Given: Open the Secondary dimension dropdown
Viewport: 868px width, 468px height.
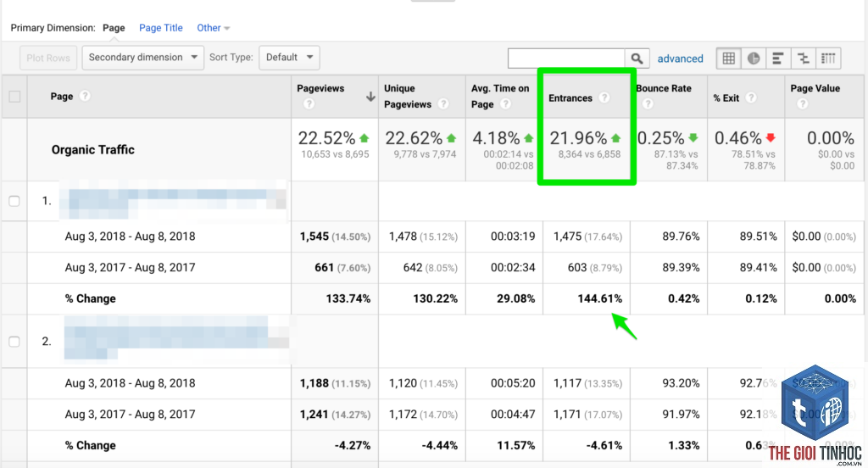Looking at the screenshot, I should (x=142, y=58).
